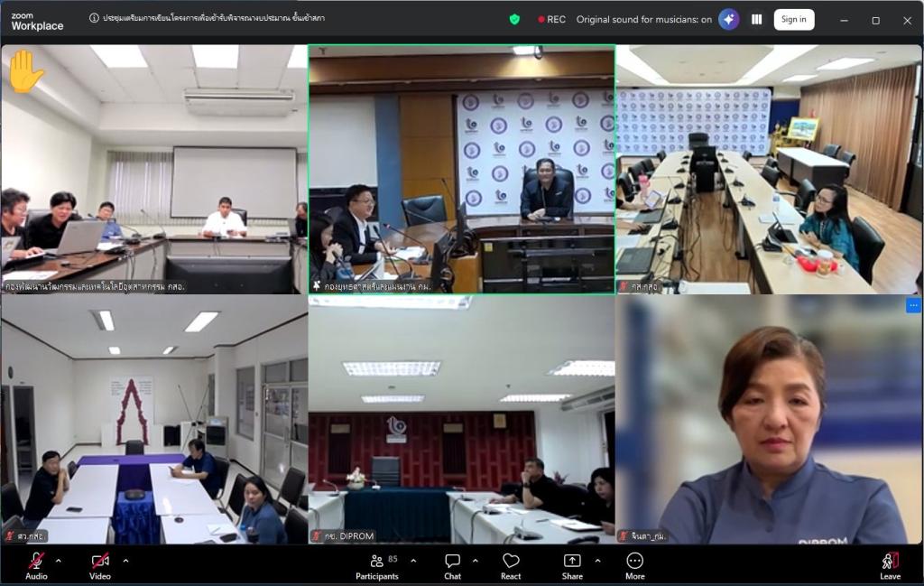Click the raised hand icon on the first video tile
Image resolution: width=924 pixels, height=586 pixels.
pos(24,70)
